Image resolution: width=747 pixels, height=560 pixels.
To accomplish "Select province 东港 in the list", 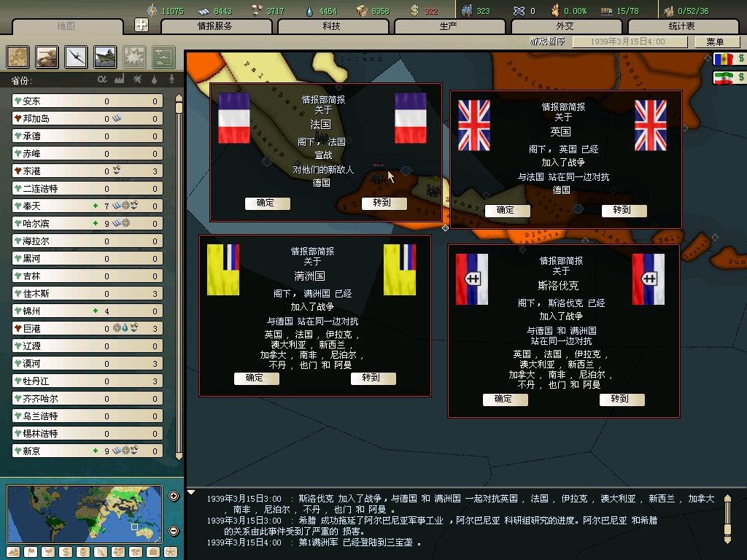I will 88,171.
